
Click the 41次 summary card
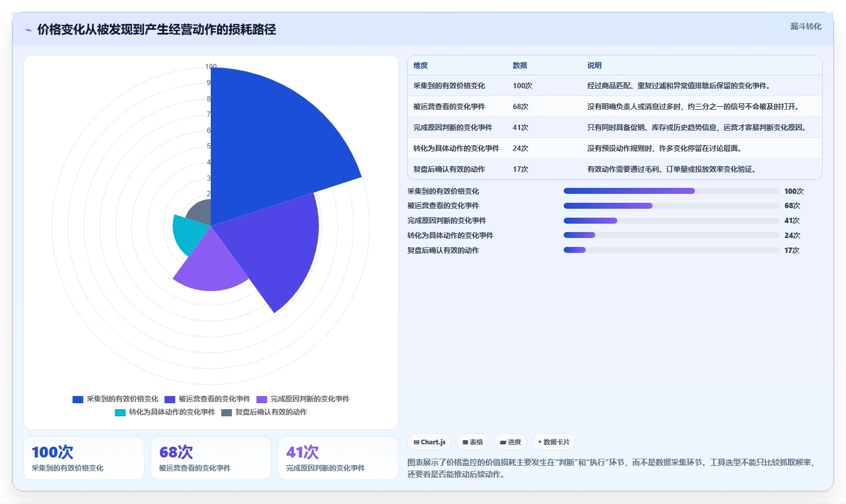tap(338, 458)
